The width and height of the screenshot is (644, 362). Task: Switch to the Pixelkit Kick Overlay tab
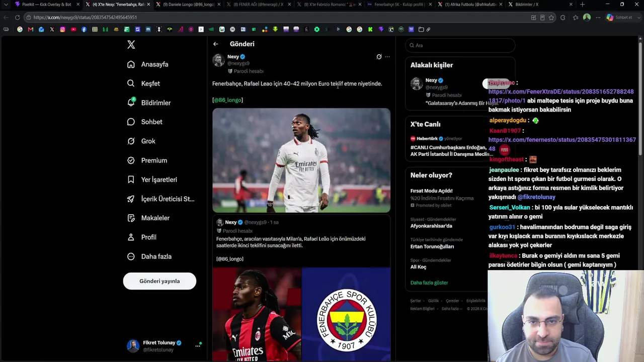tap(47, 5)
